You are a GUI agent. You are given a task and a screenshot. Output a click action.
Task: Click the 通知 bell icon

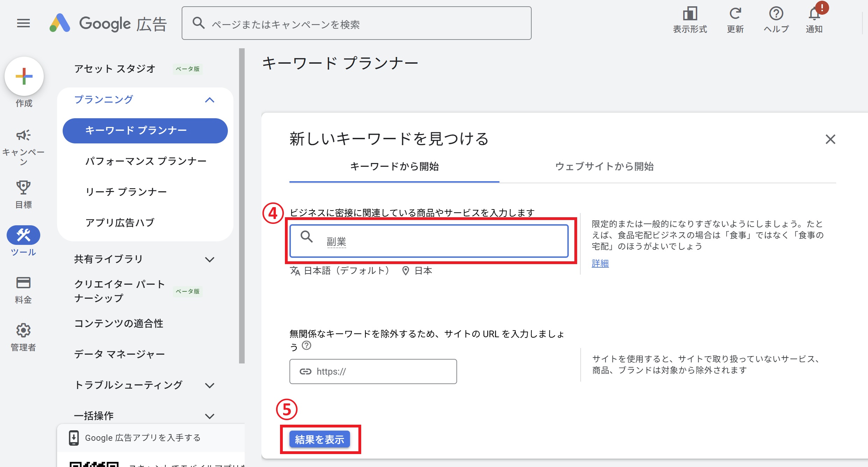pos(814,15)
